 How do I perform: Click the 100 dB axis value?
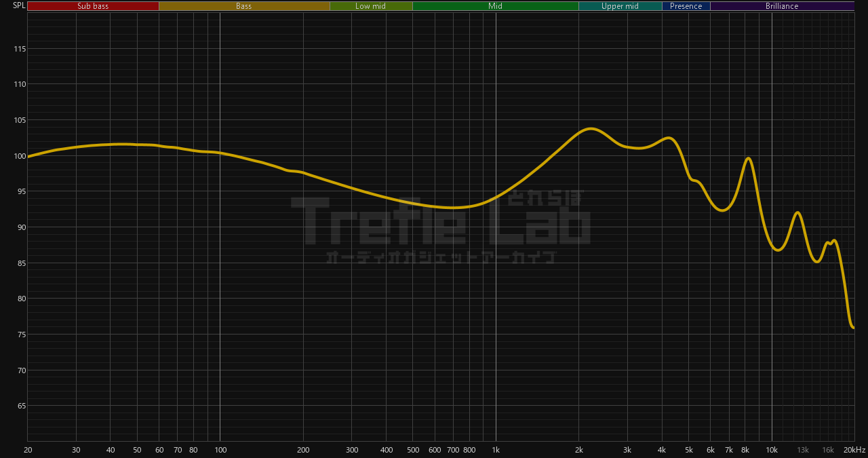pos(19,156)
